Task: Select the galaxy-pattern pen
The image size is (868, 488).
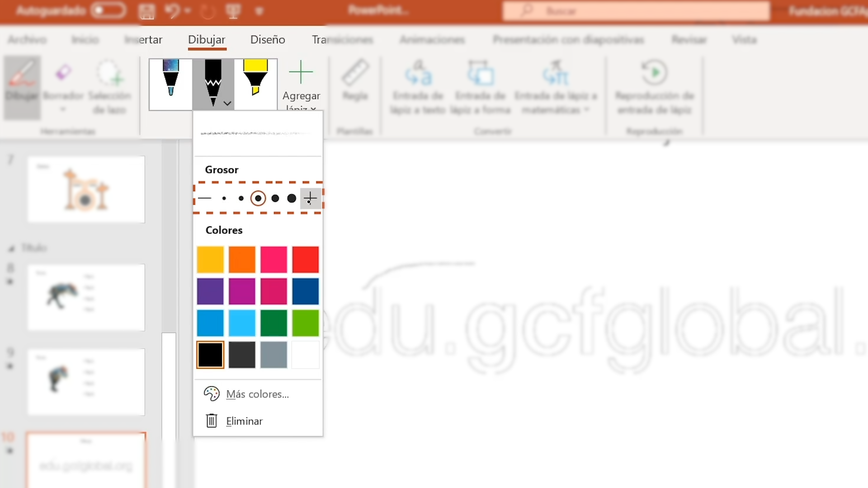Action: coord(170,84)
